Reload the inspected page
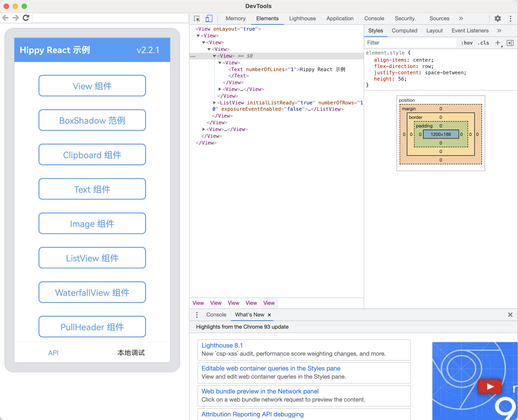The image size is (518, 420). [26, 18]
